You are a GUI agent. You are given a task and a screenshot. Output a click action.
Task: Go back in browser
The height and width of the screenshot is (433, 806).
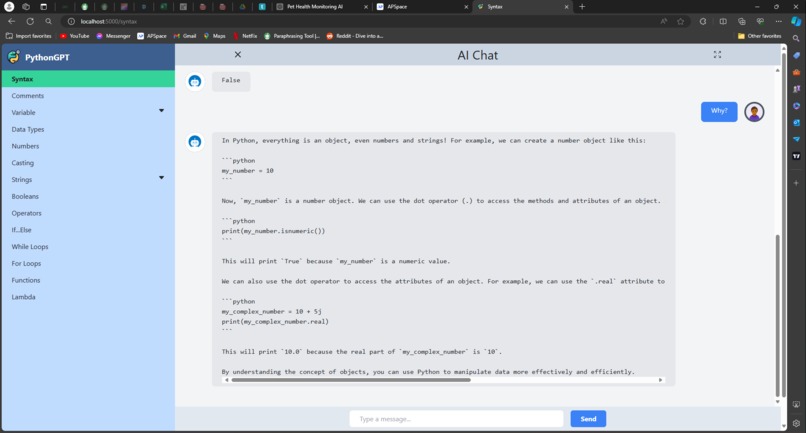pos(11,21)
